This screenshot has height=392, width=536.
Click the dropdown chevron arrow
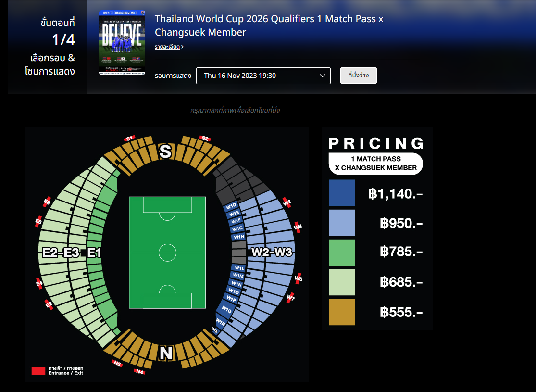coord(323,76)
